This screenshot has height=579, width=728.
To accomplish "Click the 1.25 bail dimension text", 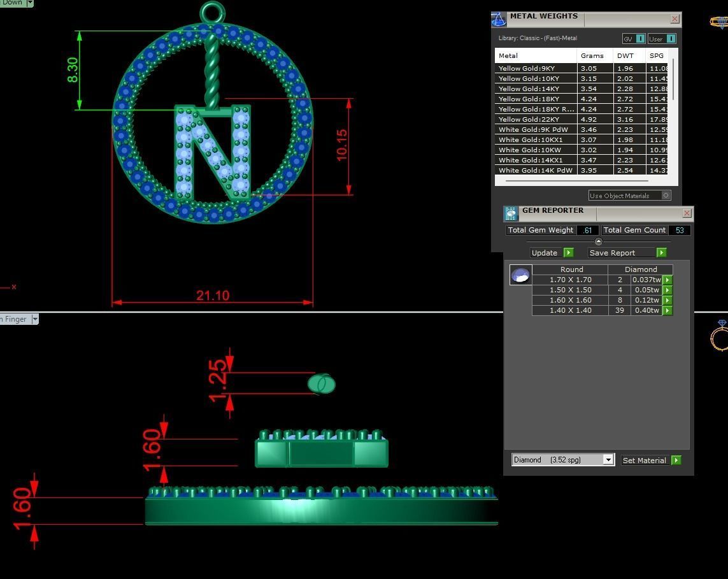I will [x=217, y=381].
